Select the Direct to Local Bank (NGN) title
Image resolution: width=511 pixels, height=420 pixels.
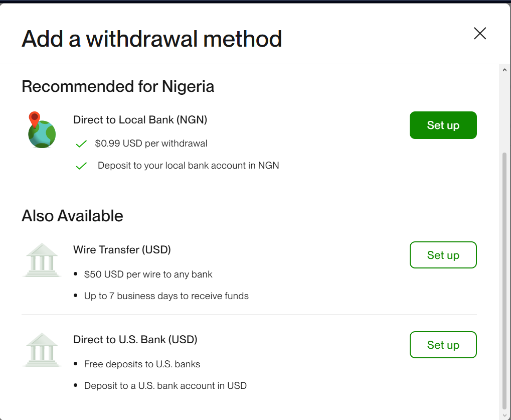[140, 119]
